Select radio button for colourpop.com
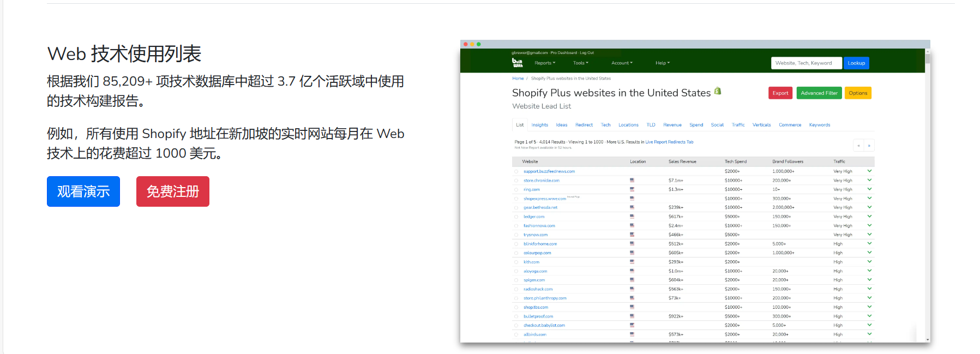Viewport: 980px width, 354px height. coord(516,253)
